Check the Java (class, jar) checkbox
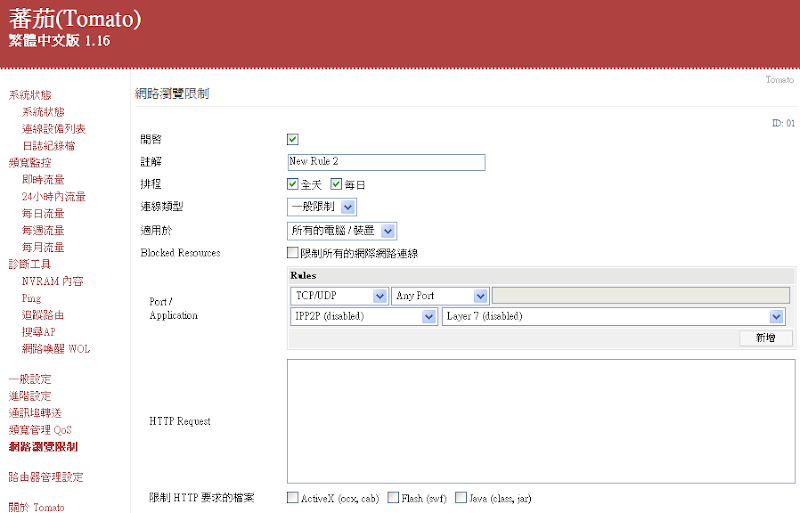This screenshot has height=513, width=800. click(461, 497)
